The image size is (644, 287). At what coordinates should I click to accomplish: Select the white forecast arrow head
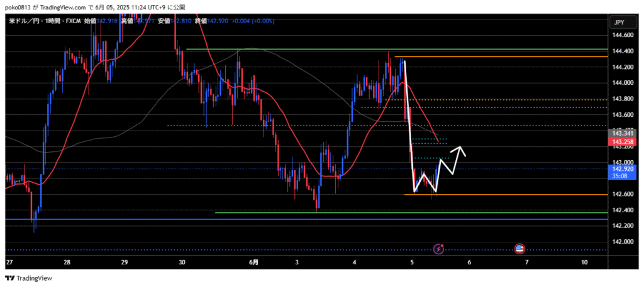[x=462, y=149]
